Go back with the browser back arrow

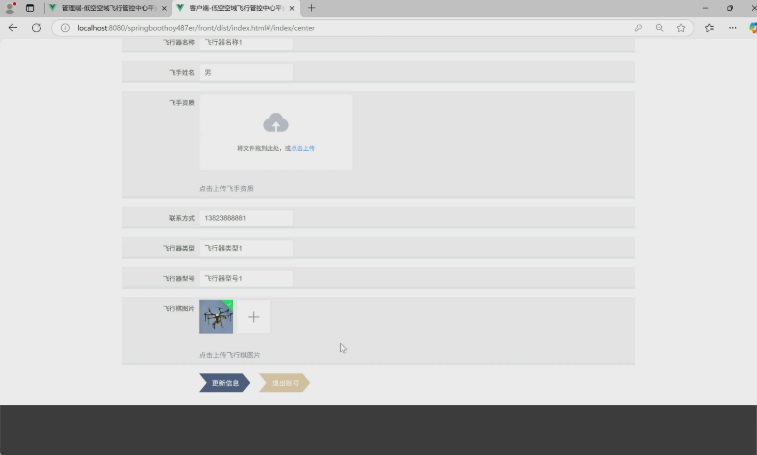13,28
